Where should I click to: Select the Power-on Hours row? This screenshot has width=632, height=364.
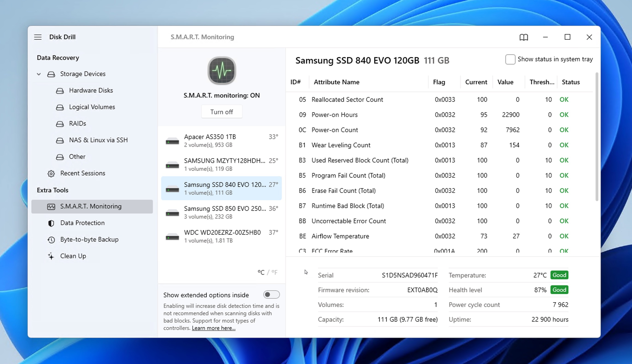click(x=439, y=115)
